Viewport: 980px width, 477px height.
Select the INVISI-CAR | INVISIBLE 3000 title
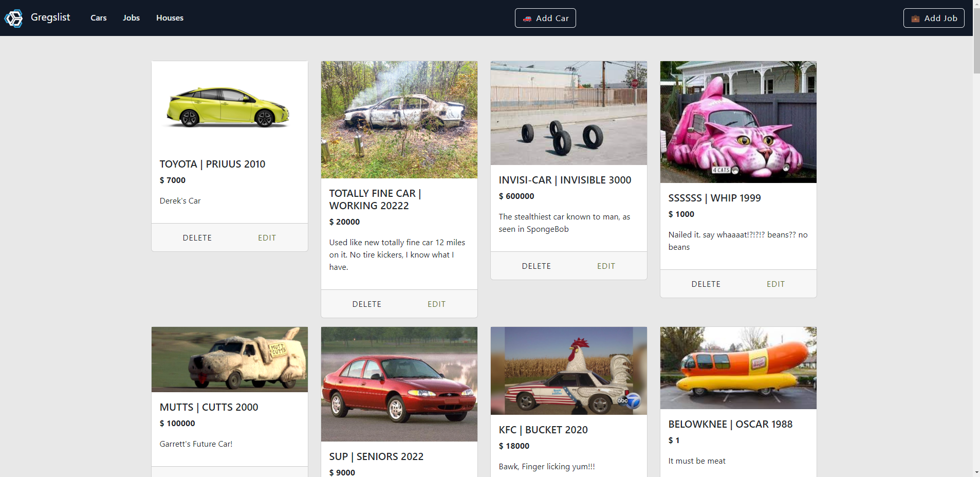565,180
